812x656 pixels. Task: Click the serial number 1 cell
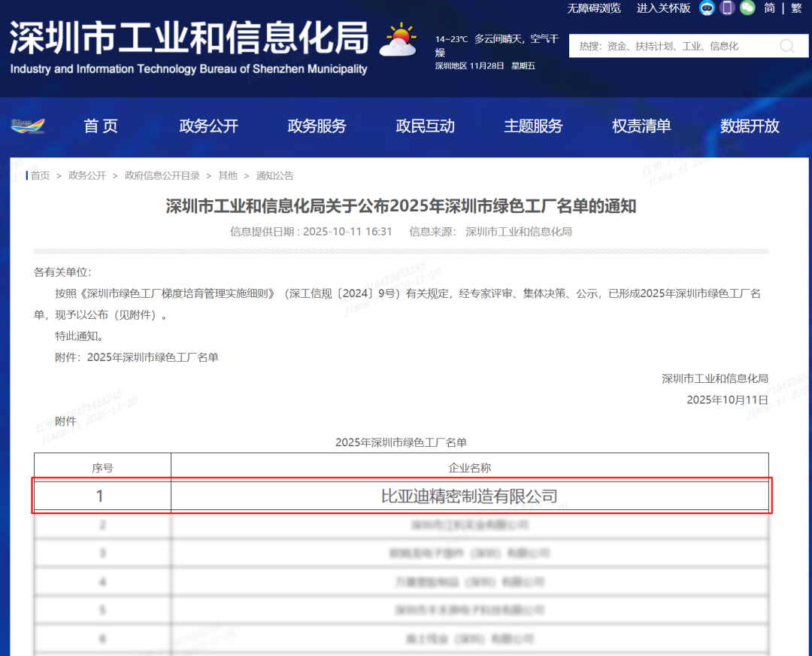pyautogui.click(x=102, y=496)
